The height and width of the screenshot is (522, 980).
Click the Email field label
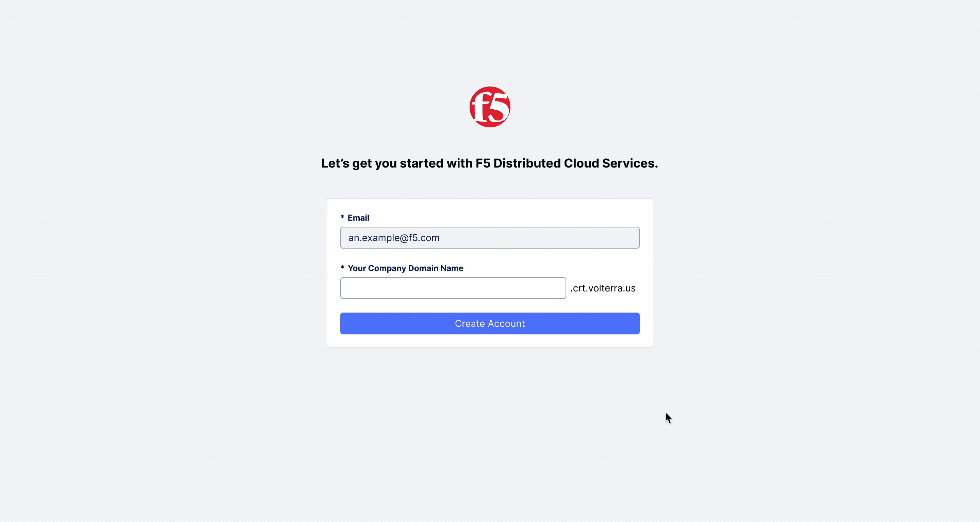click(x=358, y=218)
